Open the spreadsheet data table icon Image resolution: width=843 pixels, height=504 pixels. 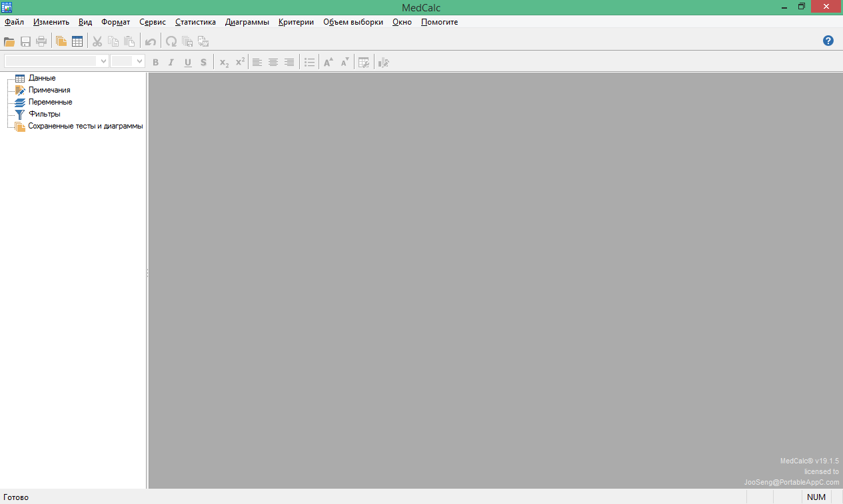point(77,41)
